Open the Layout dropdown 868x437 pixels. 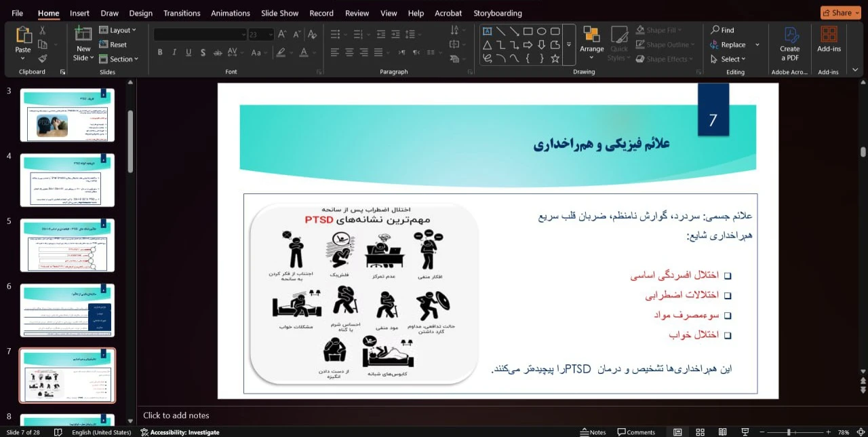pyautogui.click(x=117, y=31)
